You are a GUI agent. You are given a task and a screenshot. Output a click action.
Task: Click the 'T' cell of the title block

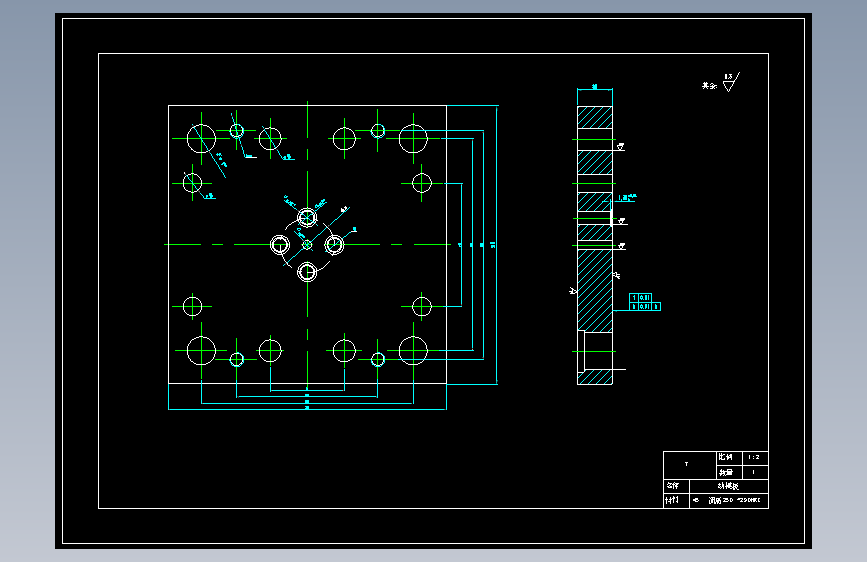click(690, 465)
